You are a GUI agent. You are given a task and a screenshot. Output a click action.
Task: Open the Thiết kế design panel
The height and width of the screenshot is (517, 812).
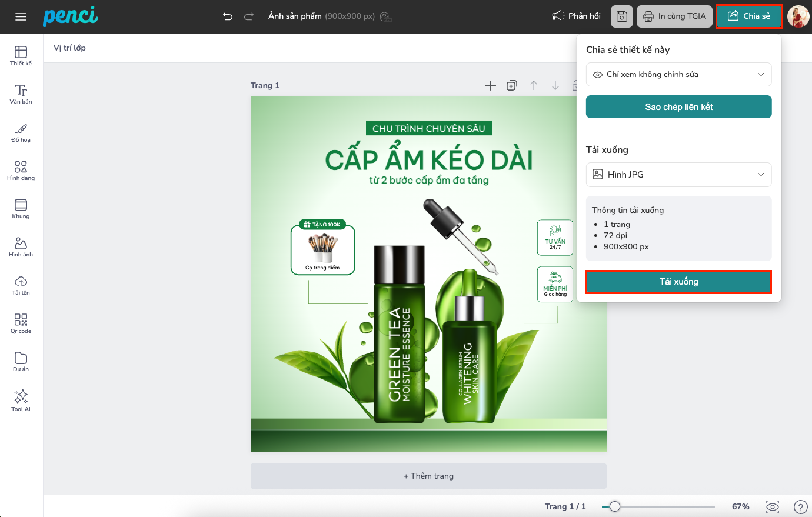[x=21, y=56]
